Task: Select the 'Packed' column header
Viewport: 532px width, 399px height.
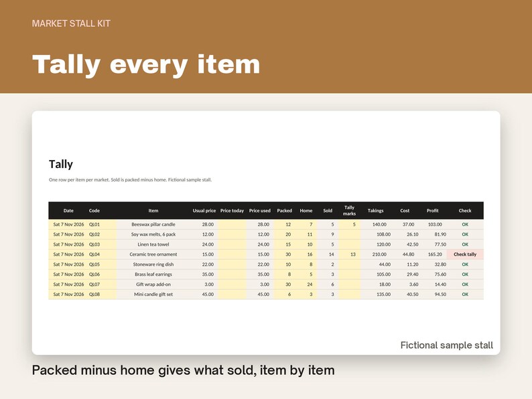Action: (x=284, y=210)
